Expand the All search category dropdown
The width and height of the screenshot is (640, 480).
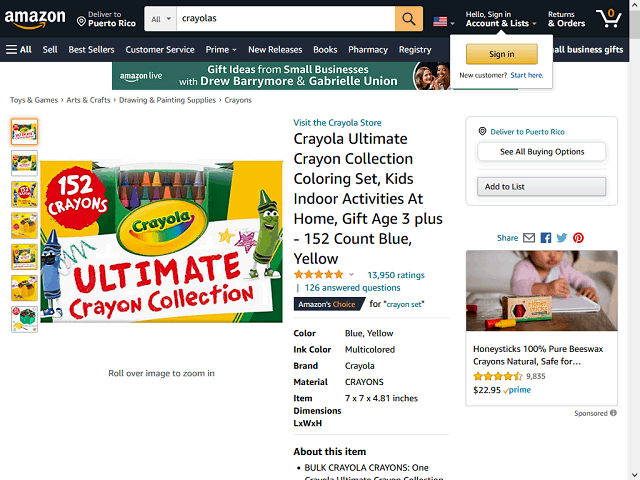(160, 19)
